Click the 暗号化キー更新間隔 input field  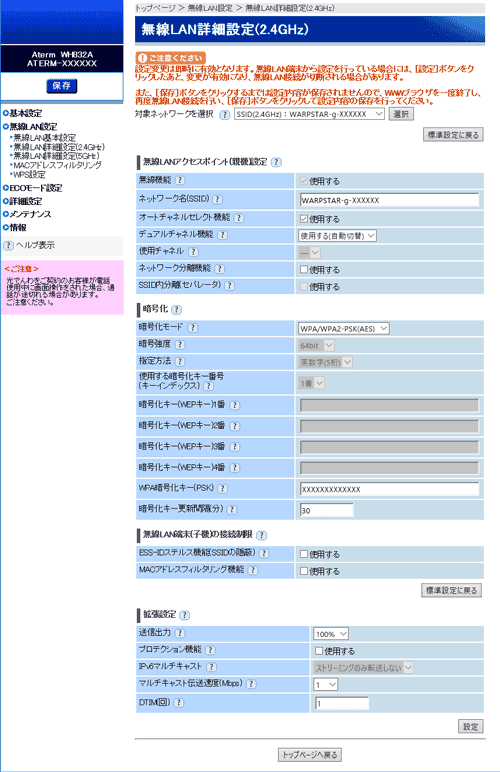[x=327, y=510]
